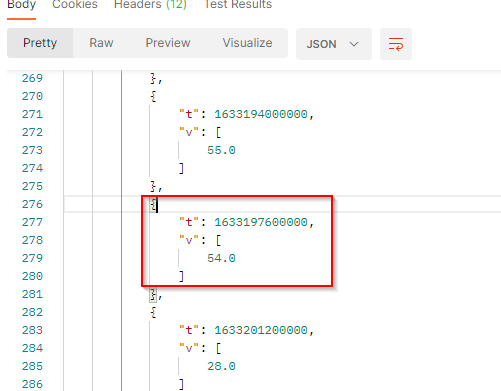
Task: Click the "t" key on line 283
Action: [189, 330]
